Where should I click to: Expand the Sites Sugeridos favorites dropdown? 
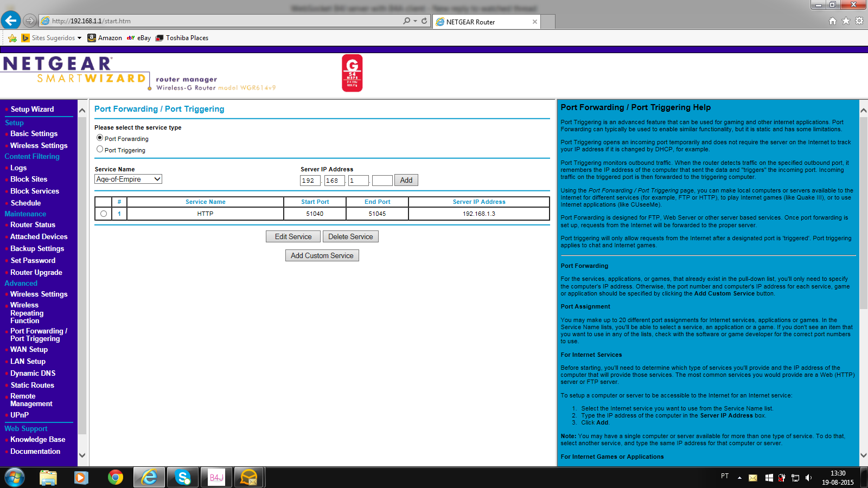pyautogui.click(x=79, y=38)
